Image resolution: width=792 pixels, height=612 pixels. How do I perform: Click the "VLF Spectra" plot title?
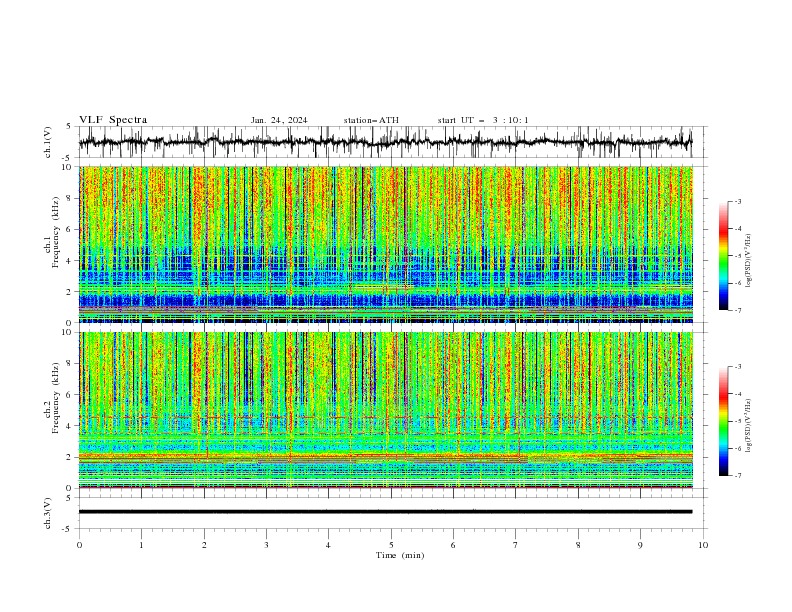point(113,120)
